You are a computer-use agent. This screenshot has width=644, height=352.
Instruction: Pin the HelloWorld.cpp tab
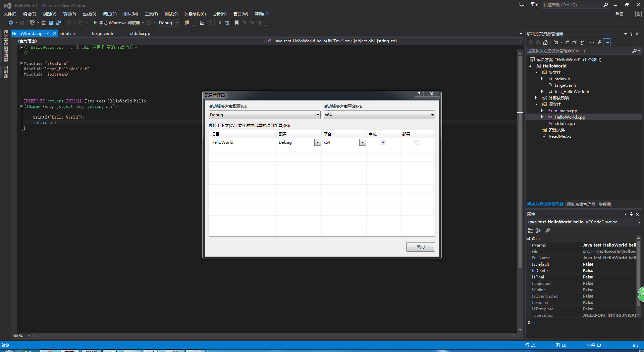point(48,34)
